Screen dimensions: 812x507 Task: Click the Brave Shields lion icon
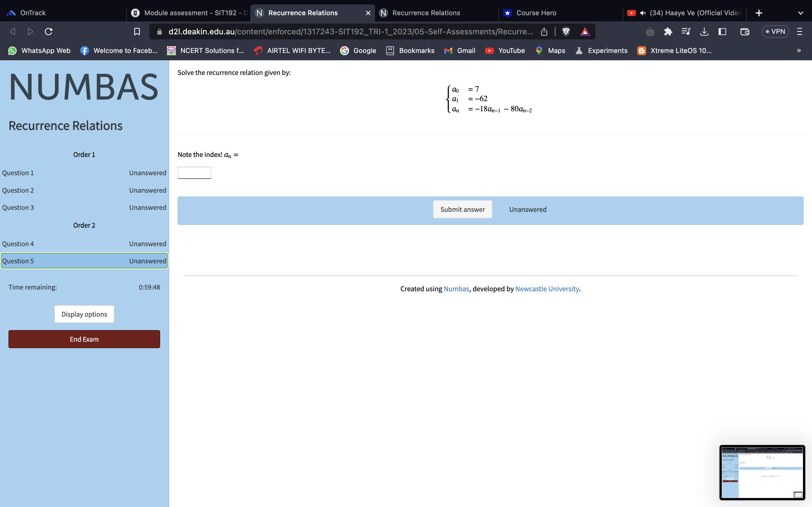(566, 32)
